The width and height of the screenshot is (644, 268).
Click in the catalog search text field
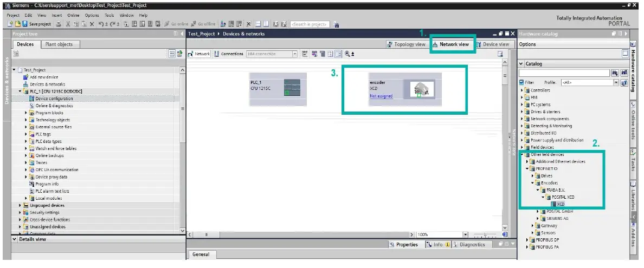[564, 73]
